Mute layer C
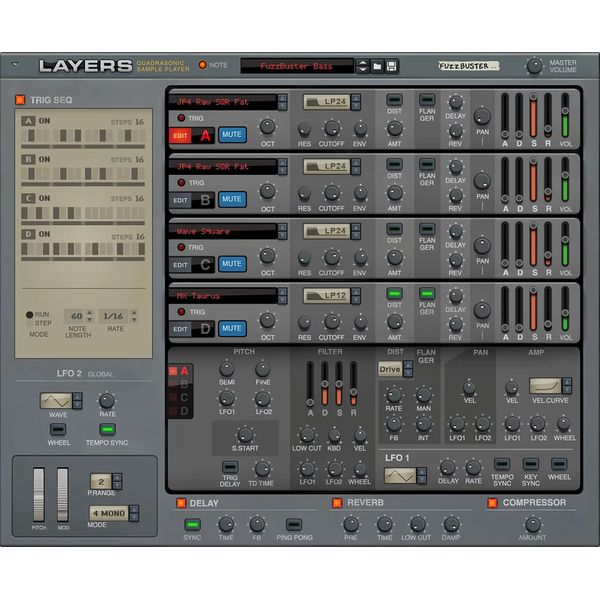Image resolution: width=600 pixels, height=600 pixels. (x=232, y=264)
